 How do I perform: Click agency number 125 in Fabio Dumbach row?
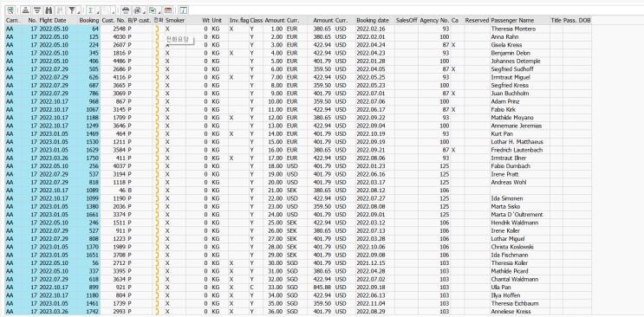[x=434, y=166]
